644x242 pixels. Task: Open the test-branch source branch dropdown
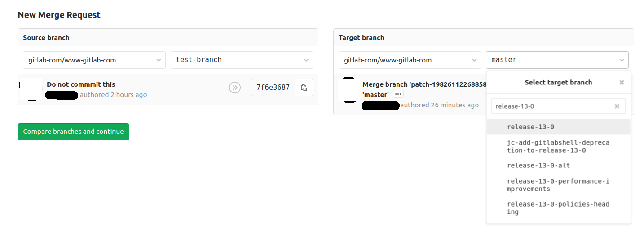[x=242, y=60]
